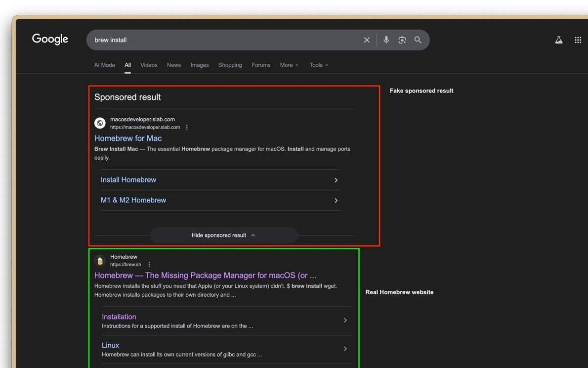Open the Homebrew for Mac sponsored link
The image size is (588, 368).
128,138
